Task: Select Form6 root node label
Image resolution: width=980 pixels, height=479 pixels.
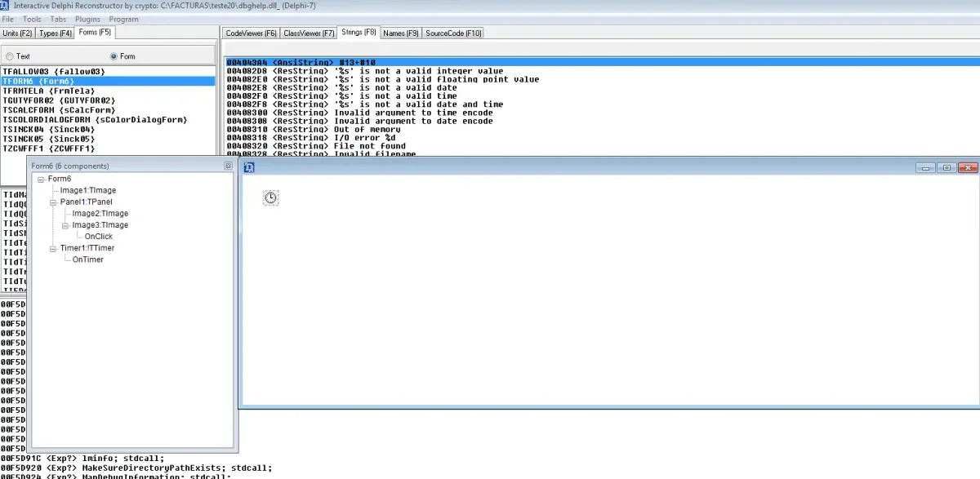Action: point(60,179)
